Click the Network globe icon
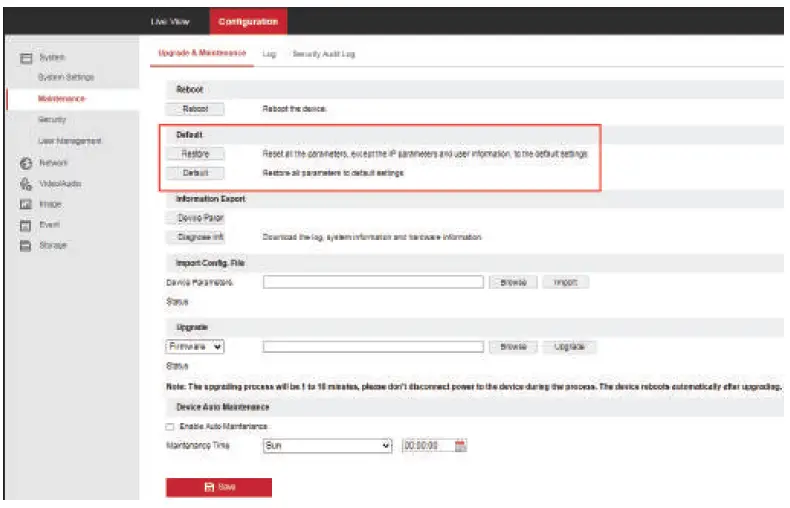This screenshot has height=508, width=790. (x=26, y=163)
